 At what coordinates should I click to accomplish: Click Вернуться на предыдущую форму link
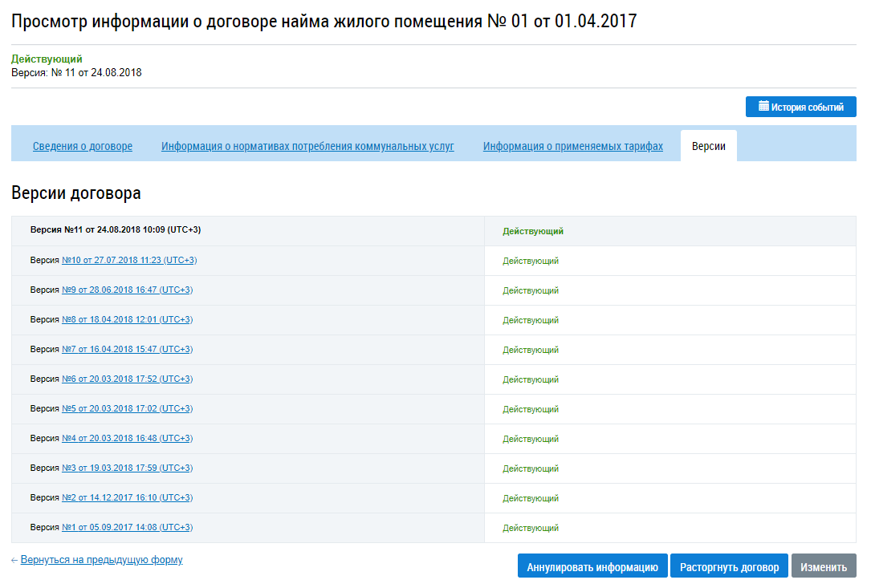pos(101,560)
